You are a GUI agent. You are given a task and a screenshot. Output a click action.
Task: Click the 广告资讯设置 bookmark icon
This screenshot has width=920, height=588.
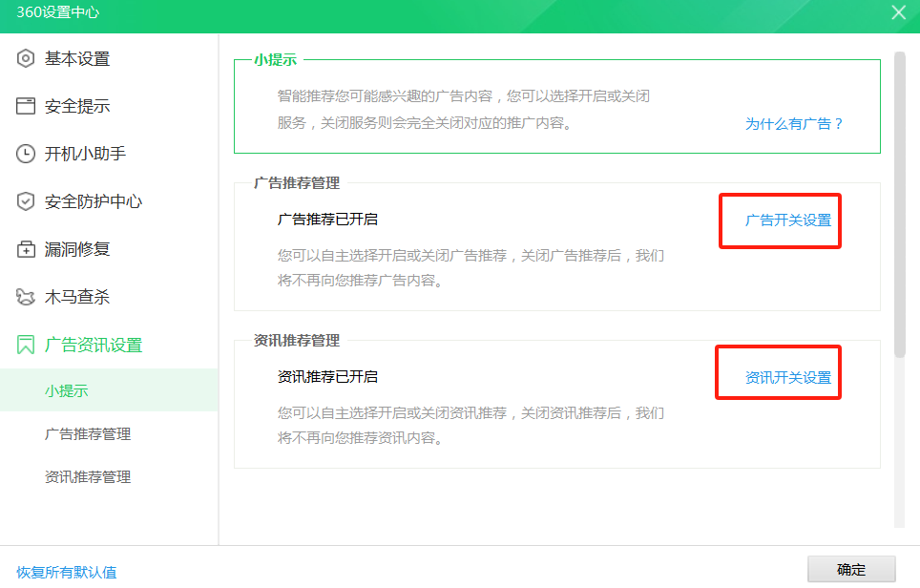click(25, 345)
